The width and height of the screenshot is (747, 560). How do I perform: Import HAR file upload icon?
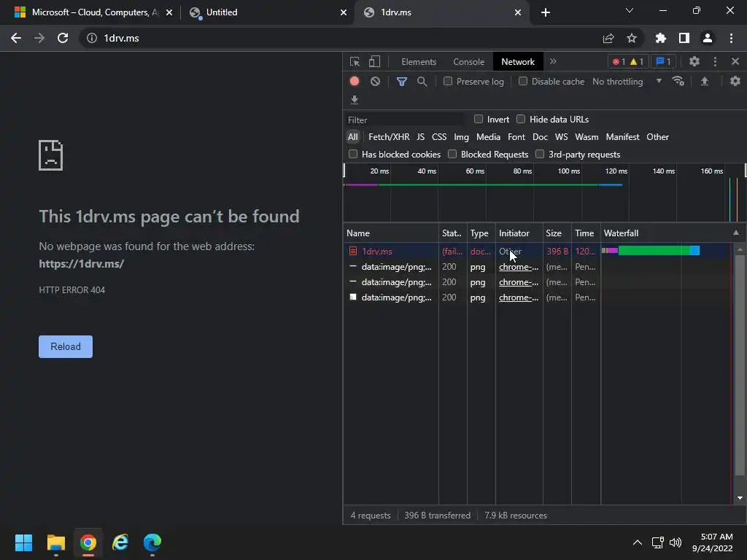[705, 82]
